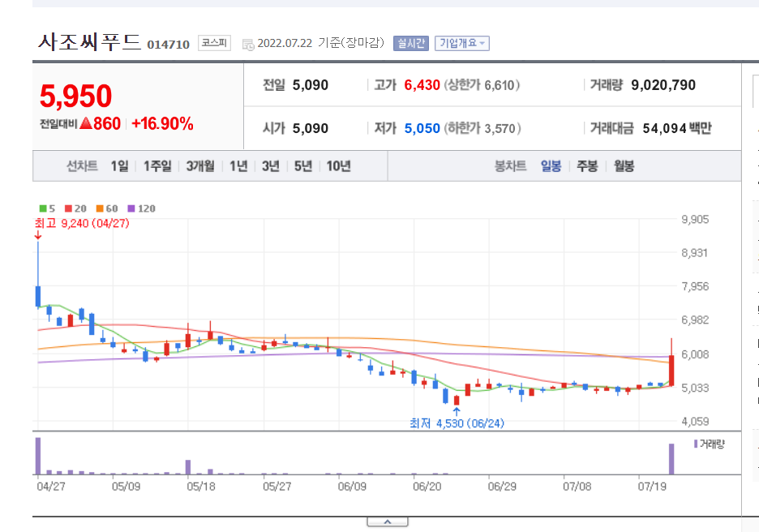Click the 상한가 6,610 text
Viewport: 759px width, 532px height.
tap(482, 86)
